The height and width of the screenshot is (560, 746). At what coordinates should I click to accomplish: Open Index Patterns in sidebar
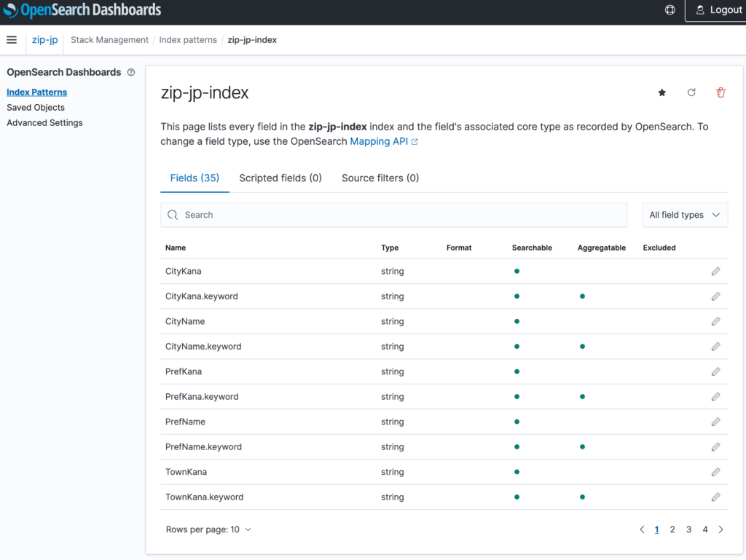(x=36, y=92)
